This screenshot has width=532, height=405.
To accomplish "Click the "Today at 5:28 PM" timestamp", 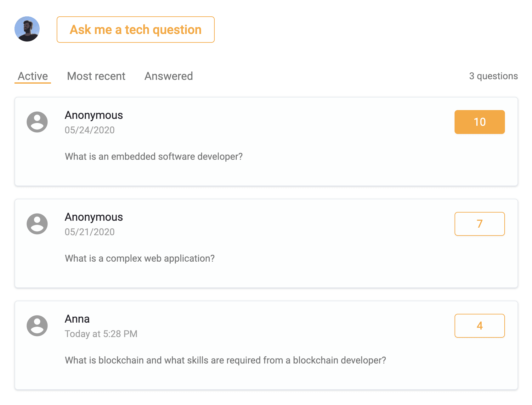I will [101, 334].
